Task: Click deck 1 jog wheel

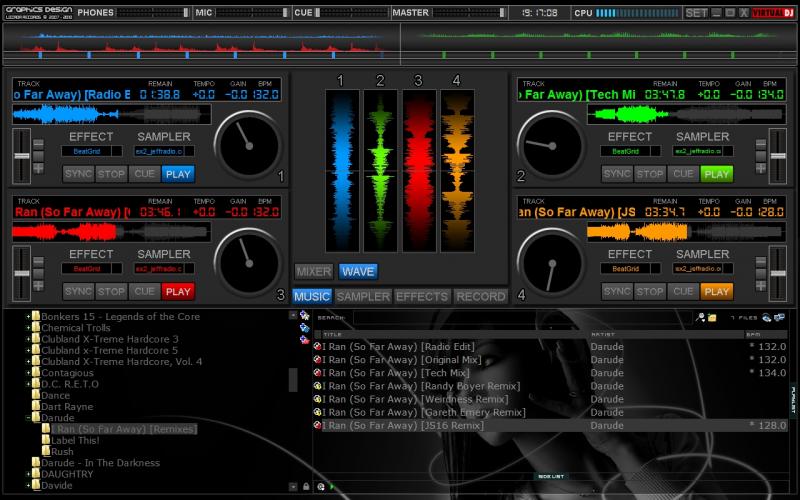Action: pos(248,145)
